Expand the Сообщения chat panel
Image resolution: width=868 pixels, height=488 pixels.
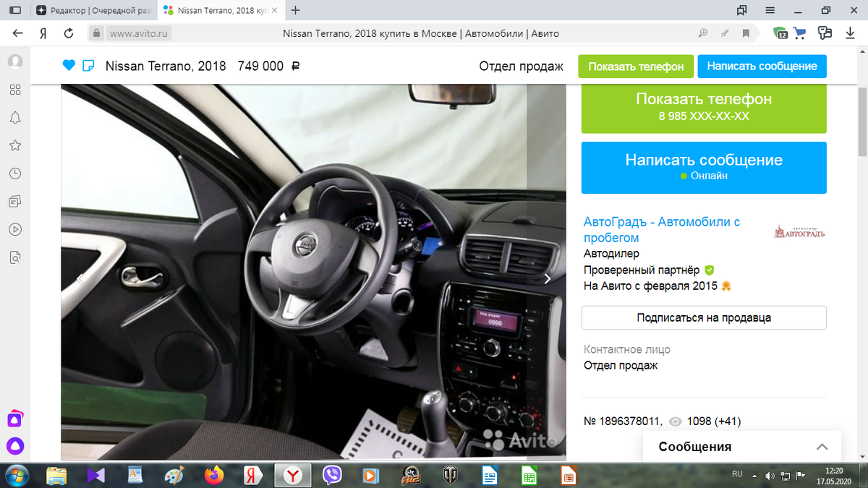coord(742,447)
